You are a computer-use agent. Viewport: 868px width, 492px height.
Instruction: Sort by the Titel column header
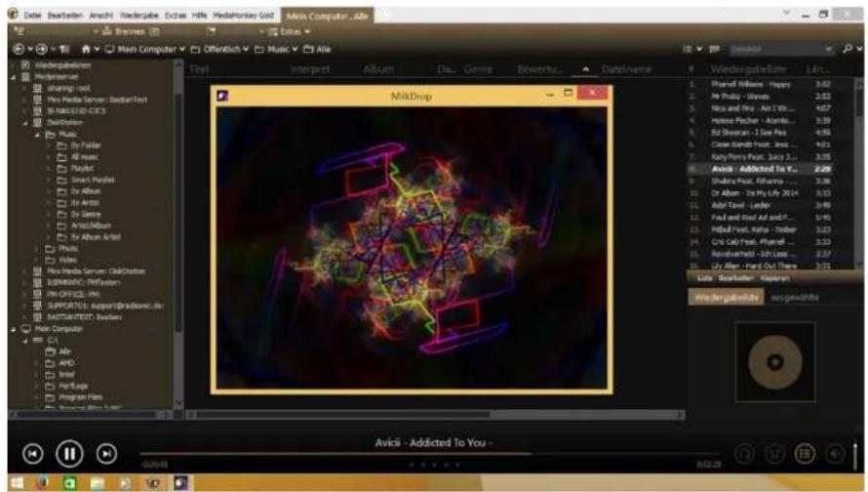tap(199, 69)
